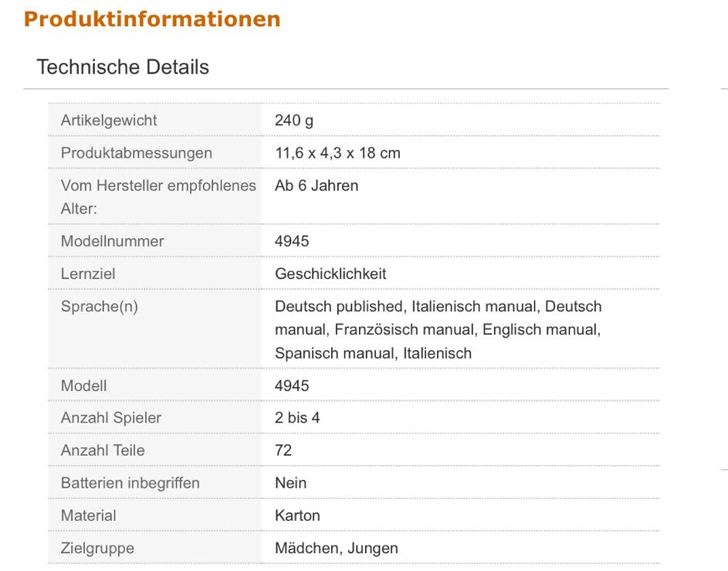Image resolution: width=728 pixels, height=571 pixels.
Task: Select the Anzahl Spieler label
Action: tap(111, 418)
